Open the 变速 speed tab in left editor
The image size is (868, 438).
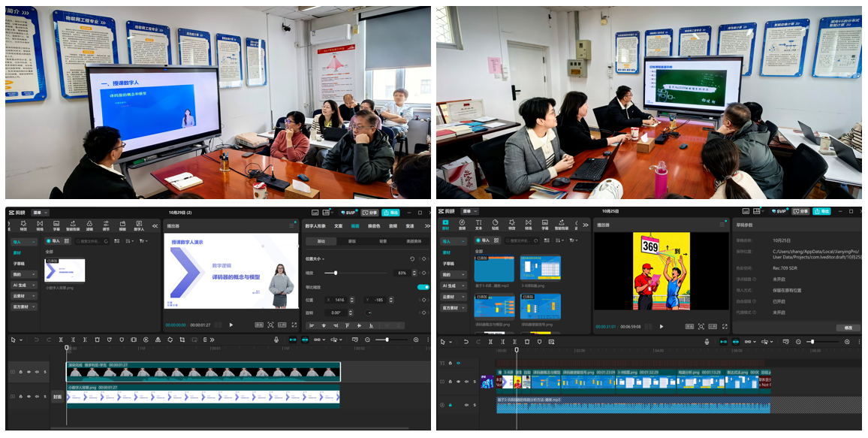coord(410,225)
